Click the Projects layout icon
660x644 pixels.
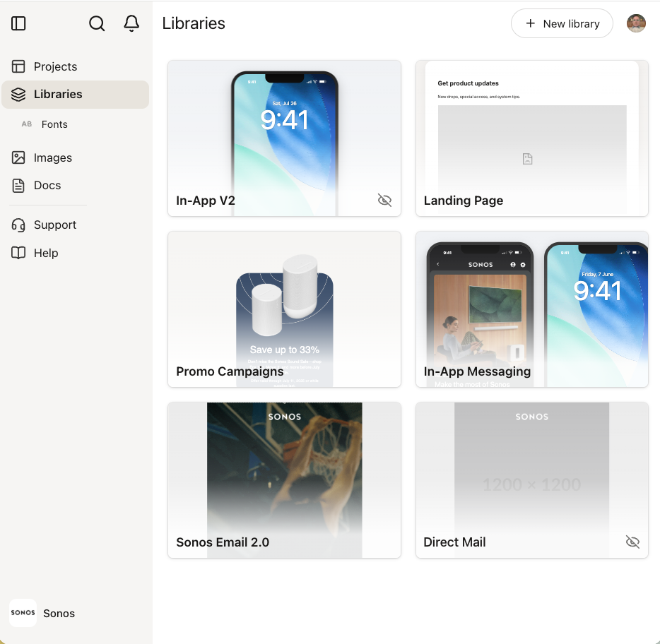18,66
